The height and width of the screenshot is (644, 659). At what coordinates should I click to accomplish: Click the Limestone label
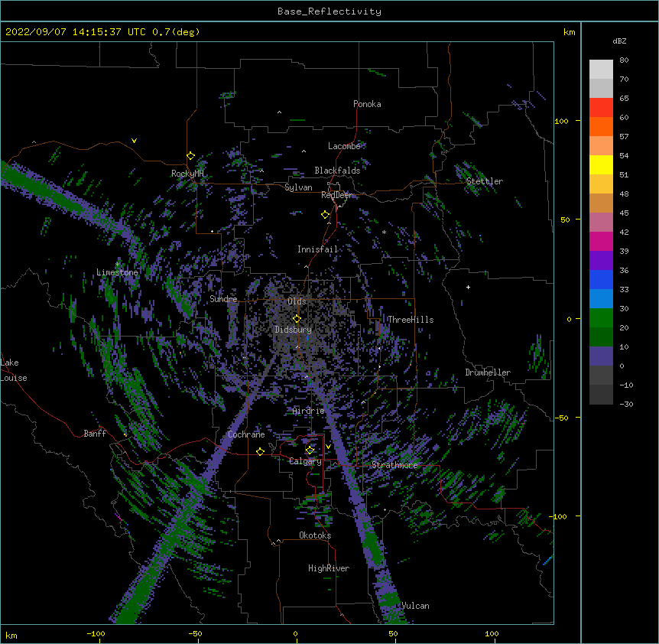click(117, 272)
